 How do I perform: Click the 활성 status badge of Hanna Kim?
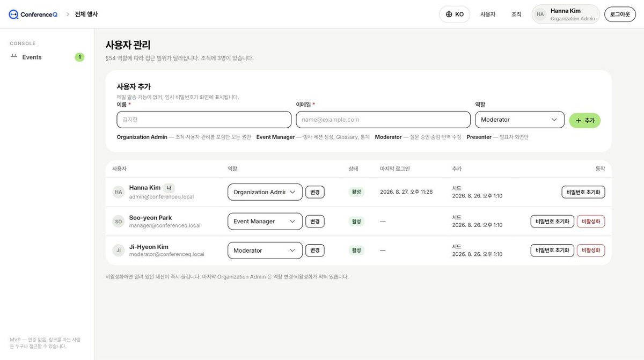[356, 192]
